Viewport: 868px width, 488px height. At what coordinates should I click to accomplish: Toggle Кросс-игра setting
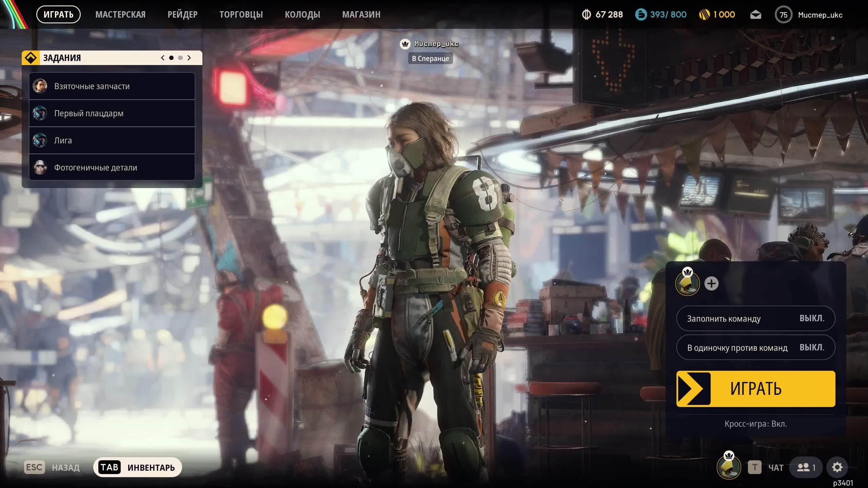click(x=755, y=424)
